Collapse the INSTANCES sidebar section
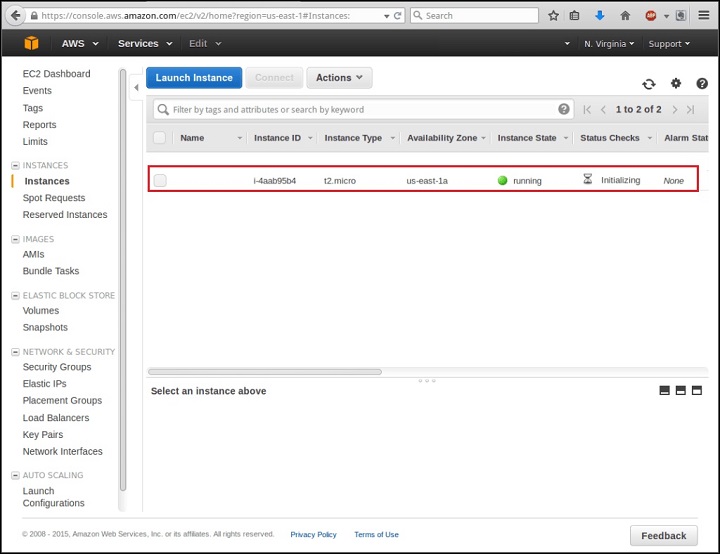The width and height of the screenshot is (720, 554). pos(15,165)
